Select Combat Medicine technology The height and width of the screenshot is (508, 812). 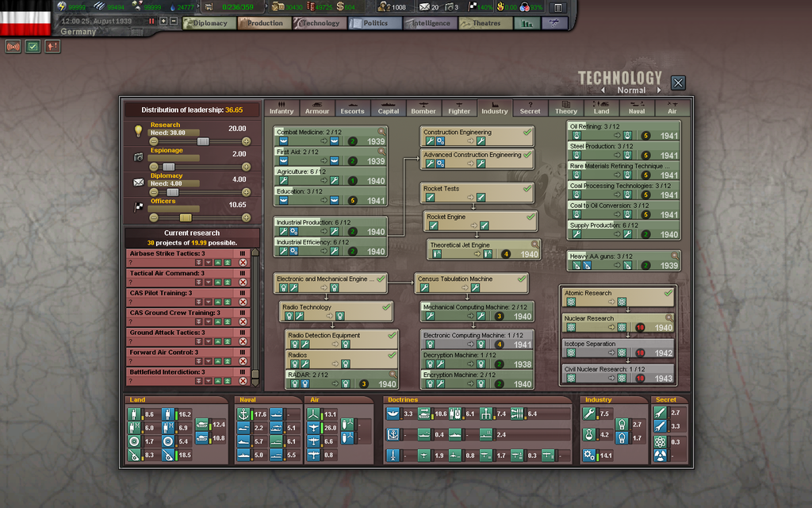331,137
